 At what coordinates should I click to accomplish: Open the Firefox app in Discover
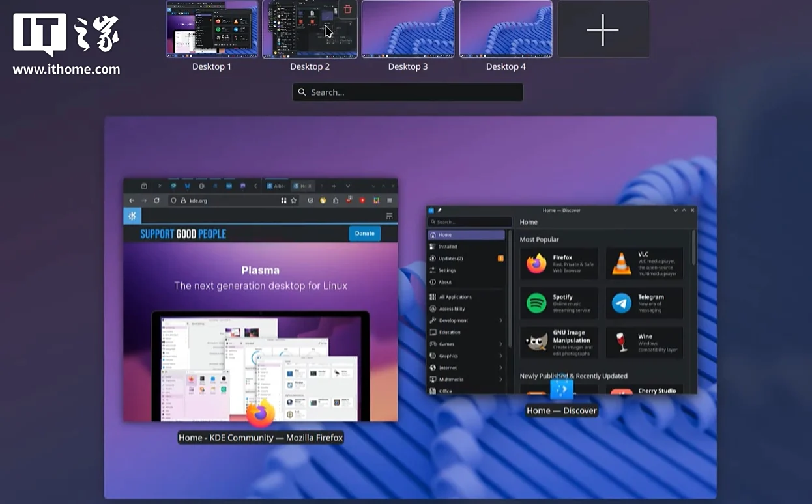558,264
